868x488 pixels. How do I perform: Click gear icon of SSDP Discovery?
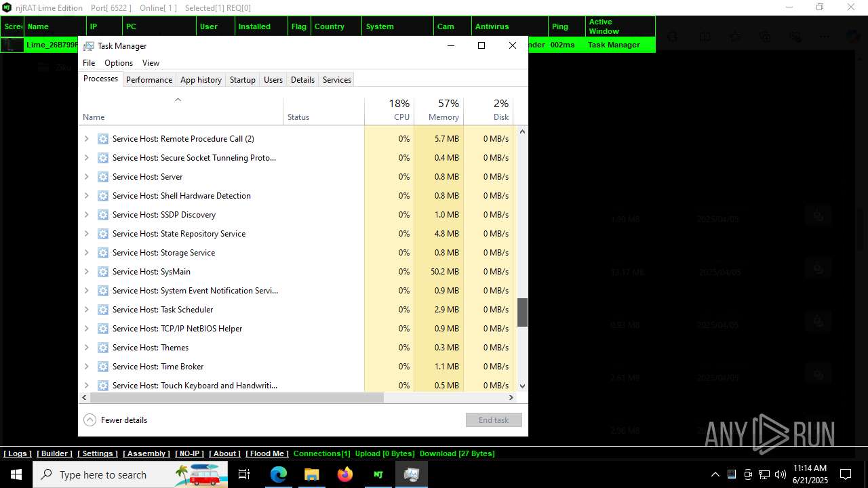(x=103, y=215)
